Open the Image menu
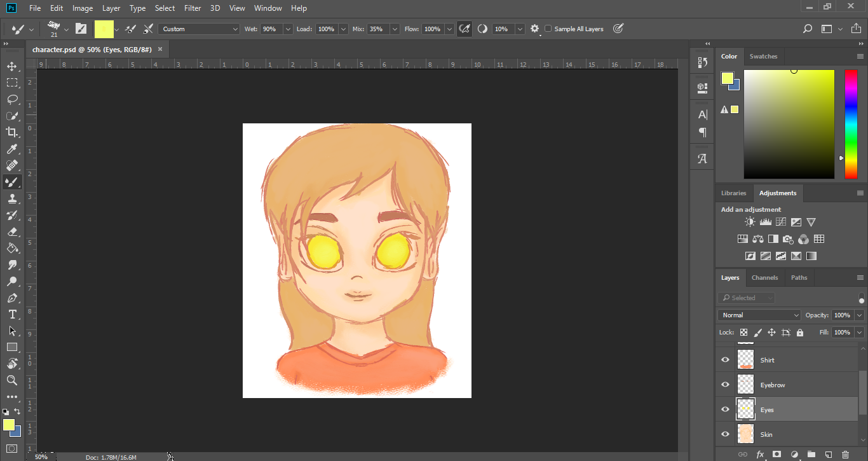 [x=83, y=8]
